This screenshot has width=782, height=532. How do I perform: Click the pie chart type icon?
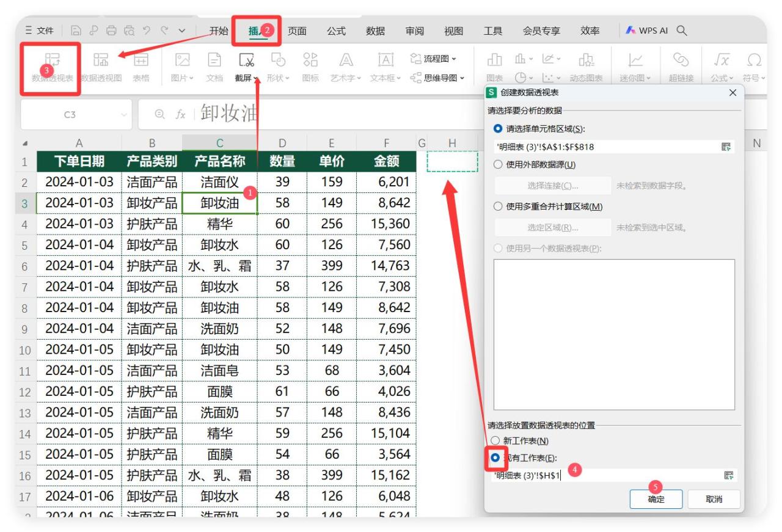tap(520, 78)
